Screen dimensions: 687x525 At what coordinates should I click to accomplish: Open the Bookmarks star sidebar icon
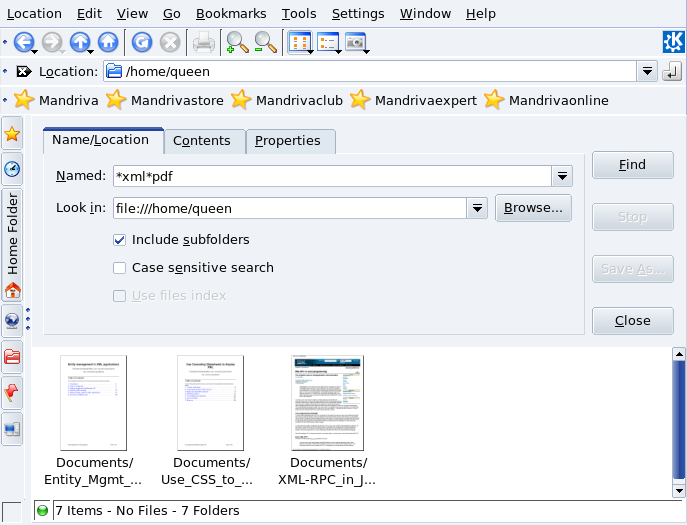click(x=13, y=134)
